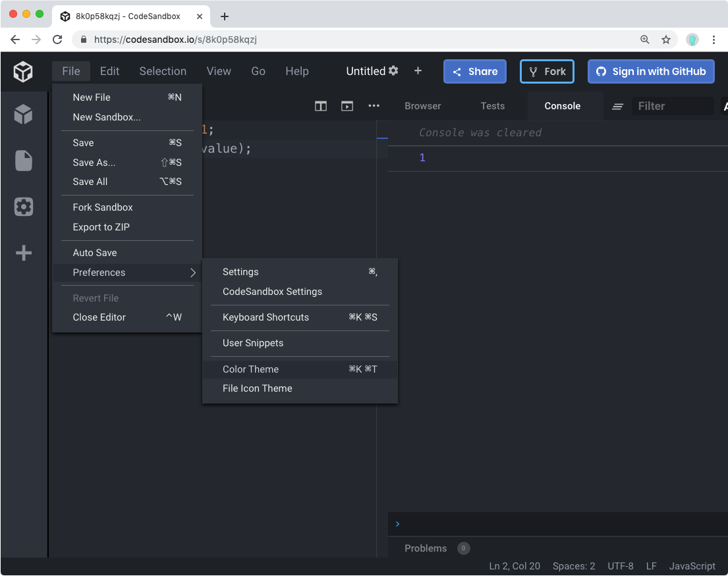
Task: Open CodeSandbox Settings
Action: (x=300, y=292)
